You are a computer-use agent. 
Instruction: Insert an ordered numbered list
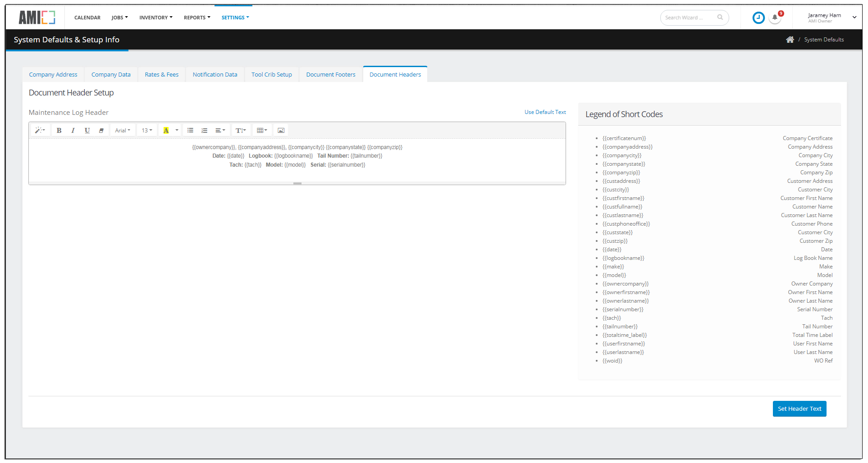pos(204,131)
